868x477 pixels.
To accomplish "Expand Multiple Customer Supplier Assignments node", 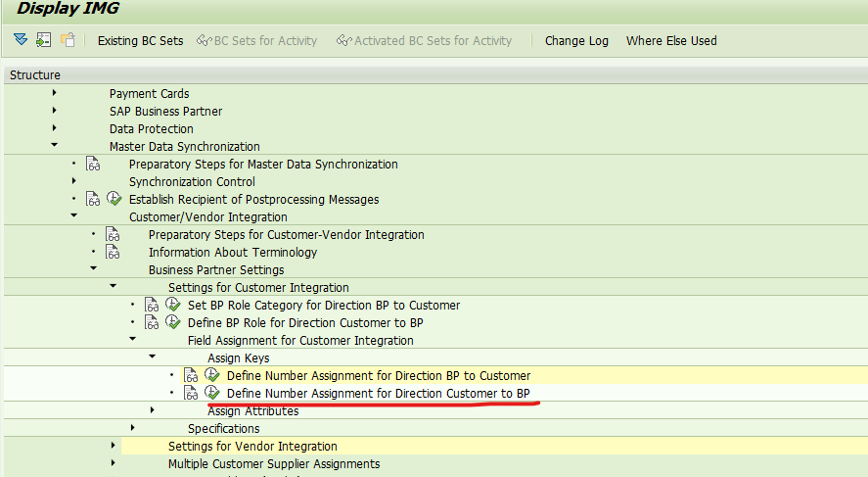I will tap(114, 463).
